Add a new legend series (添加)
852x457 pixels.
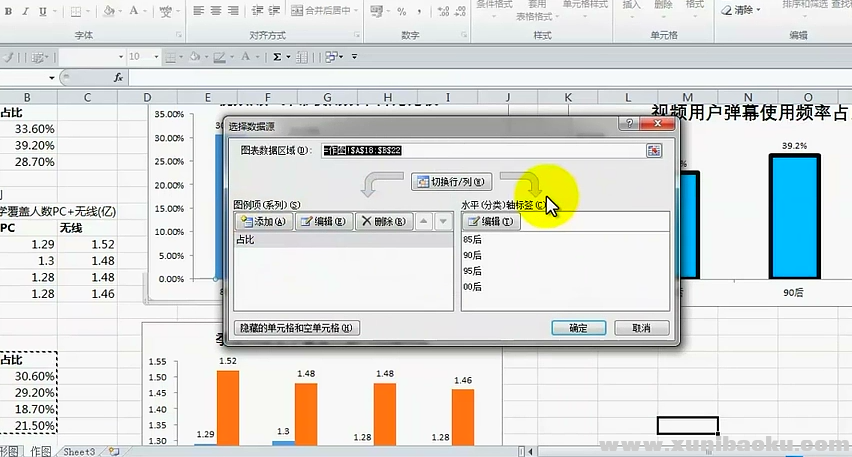[x=262, y=222]
